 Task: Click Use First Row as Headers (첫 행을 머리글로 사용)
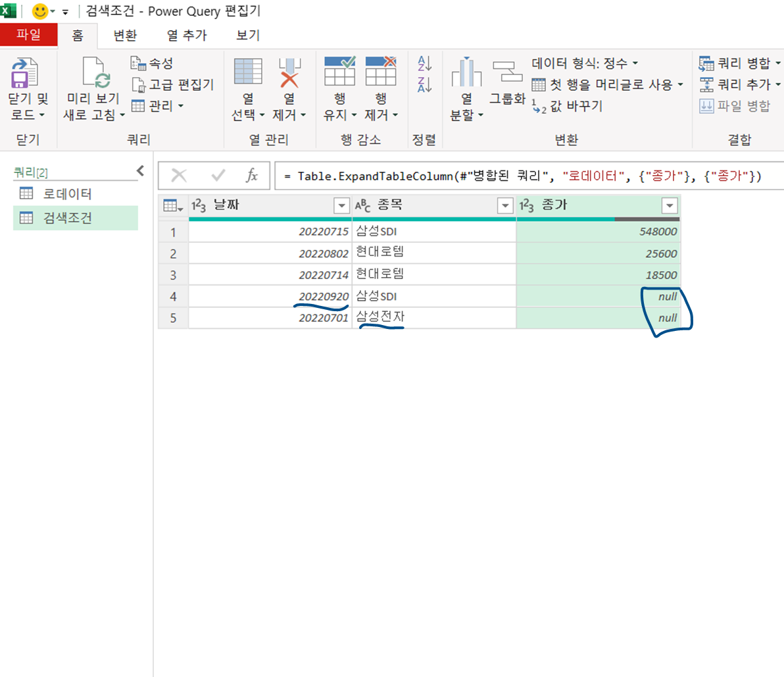pos(608,84)
